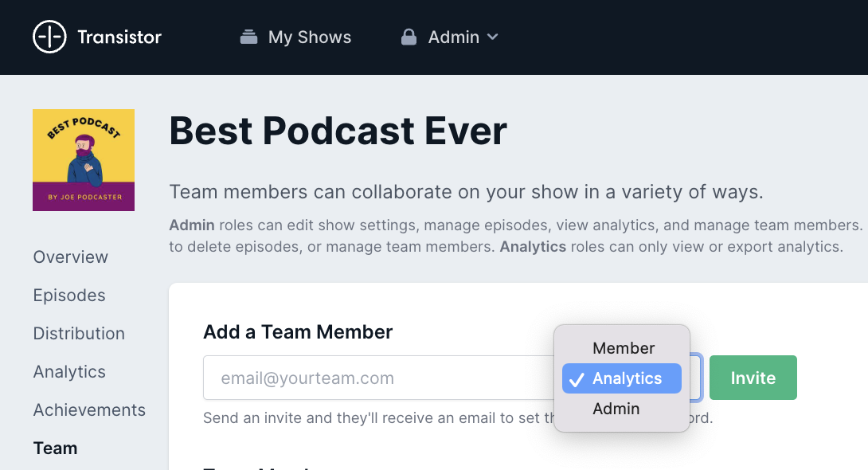Click the lock icon in the top bar
The image size is (868, 470).
click(409, 37)
